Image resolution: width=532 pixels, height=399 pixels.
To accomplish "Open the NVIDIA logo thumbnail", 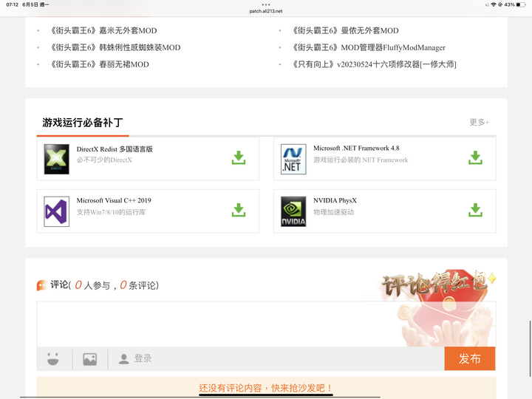I will tap(293, 211).
